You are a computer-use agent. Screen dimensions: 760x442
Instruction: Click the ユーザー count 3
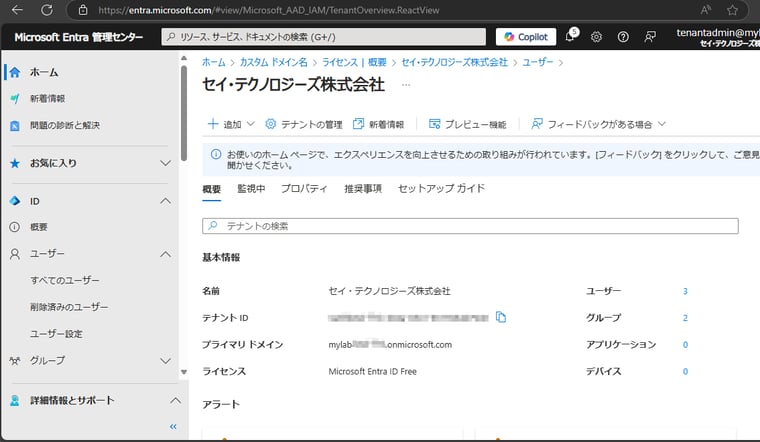(685, 291)
